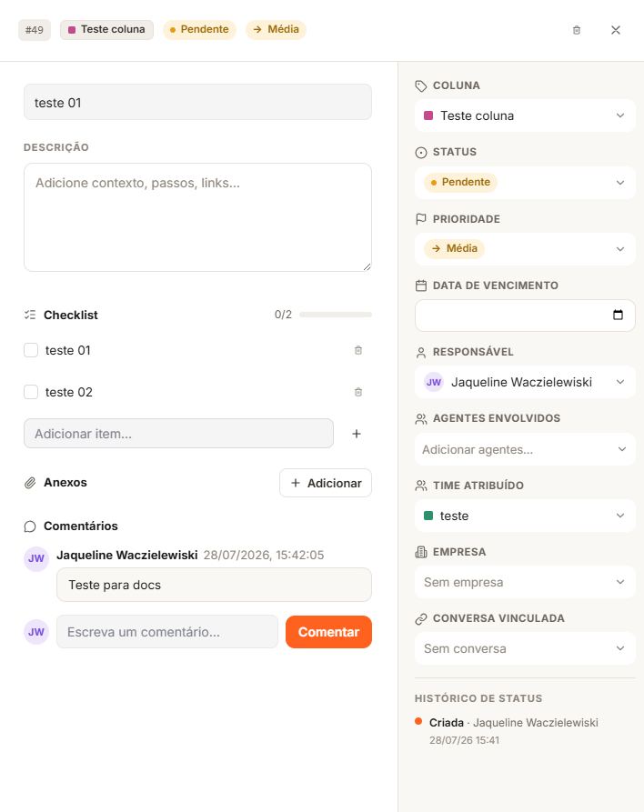644x812 pixels.
Task: Open Responsável dropdown Jaqueline Waczielewiski
Action: pyautogui.click(x=525, y=382)
